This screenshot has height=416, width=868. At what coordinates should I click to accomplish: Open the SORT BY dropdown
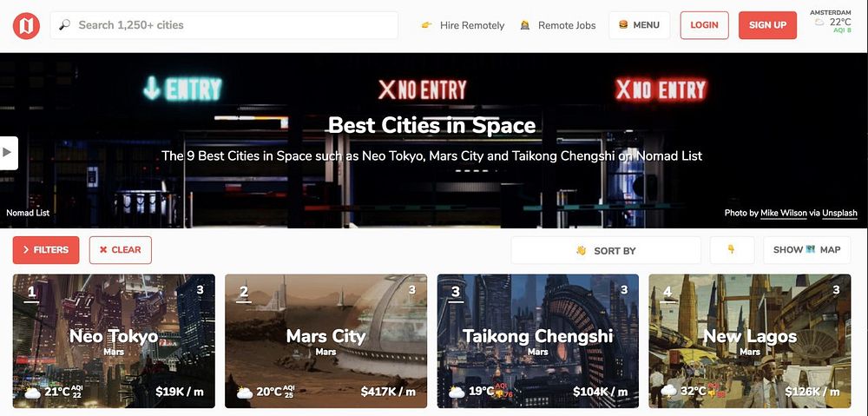tap(606, 250)
